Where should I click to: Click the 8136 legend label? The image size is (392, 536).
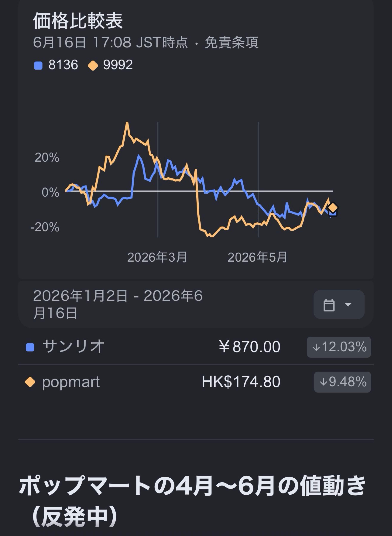point(63,65)
